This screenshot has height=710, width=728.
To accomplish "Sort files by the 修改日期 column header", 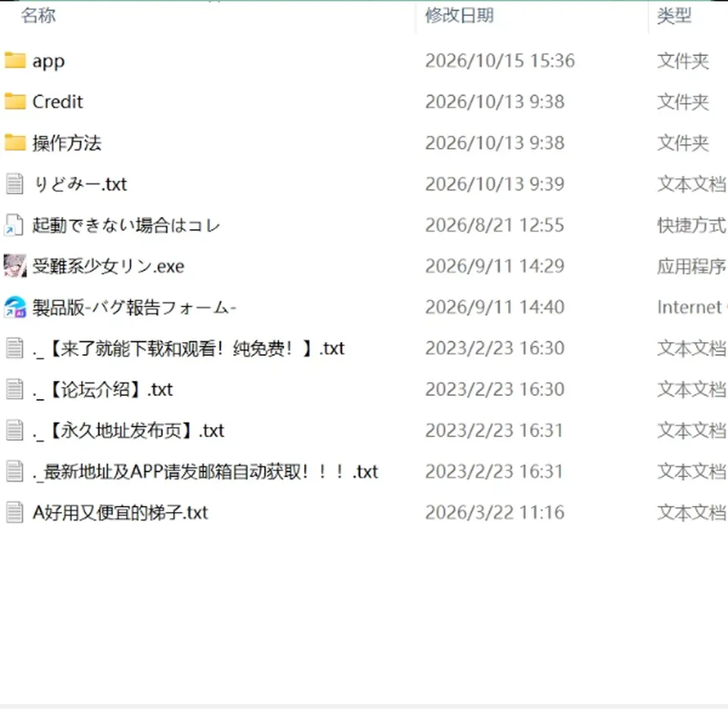I will tap(460, 15).
